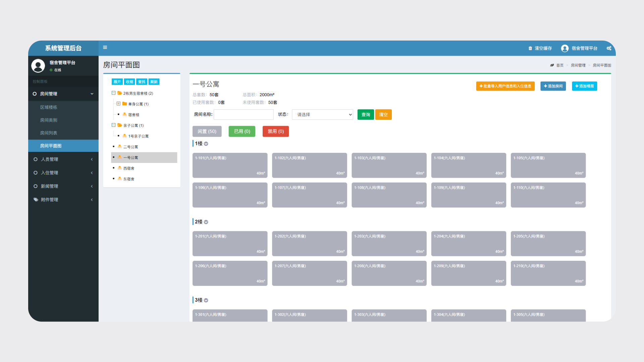Viewport: 644px width, 362px height.
Task: Click the building icon beside 二号公寓
Action: pos(120,147)
